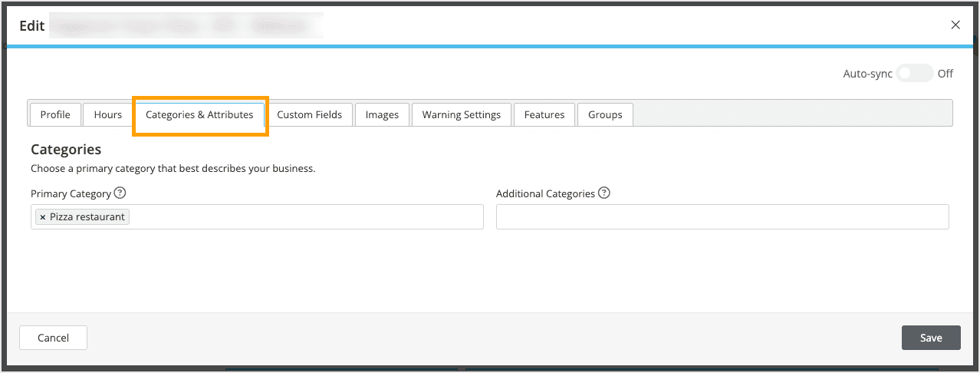Click inside the Primary Category field

point(307,217)
